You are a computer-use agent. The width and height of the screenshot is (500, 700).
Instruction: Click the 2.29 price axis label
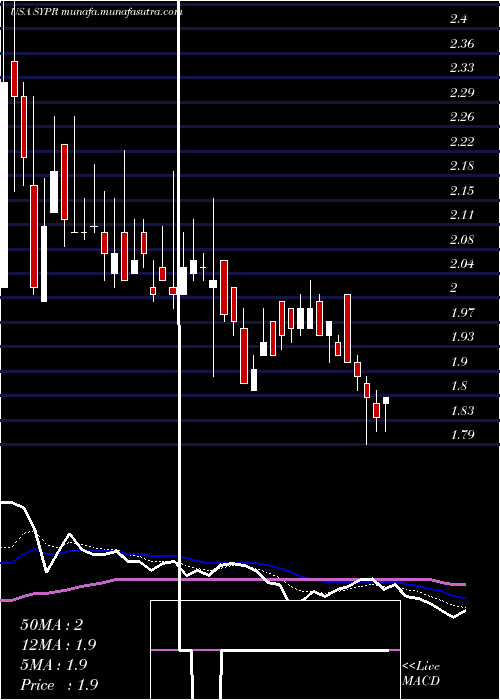[461, 93]
